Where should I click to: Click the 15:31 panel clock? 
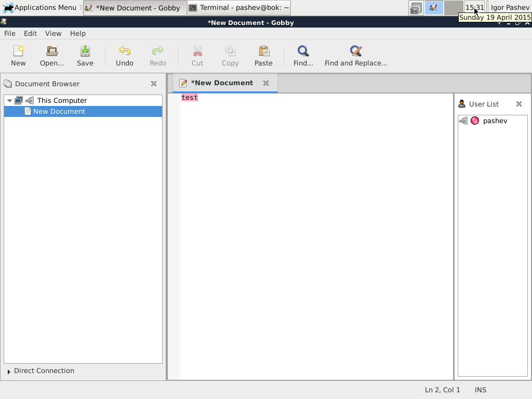(x=475, y=7)
